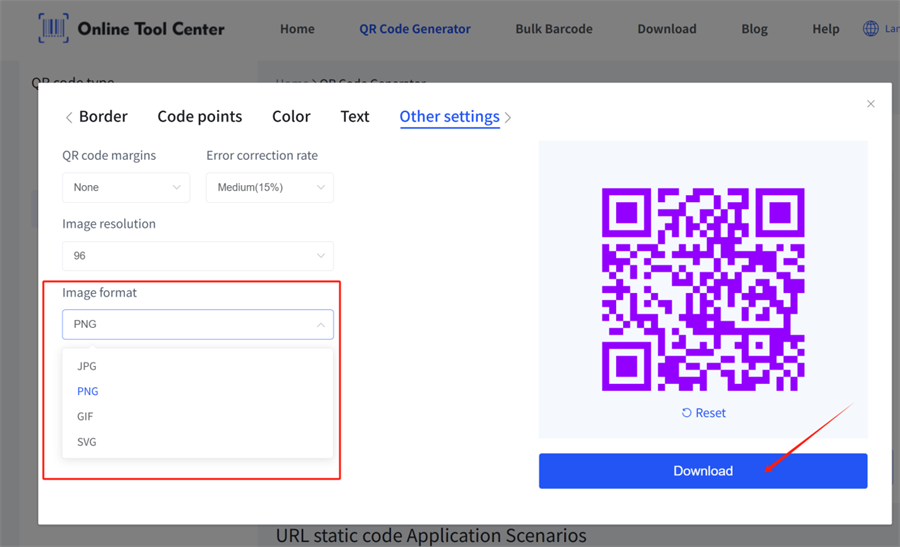Image resolution: width=900 pixels, height=547 pixels.
Task: Pick SVG from the format list
Action: coord(87,442)
